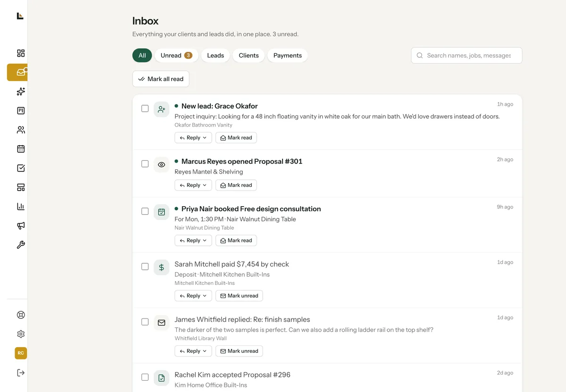The height and width of the screenshot is (392, 566).
Task: Open James Whitfield replied: Re: finish samples
Action: pos(242,319)
